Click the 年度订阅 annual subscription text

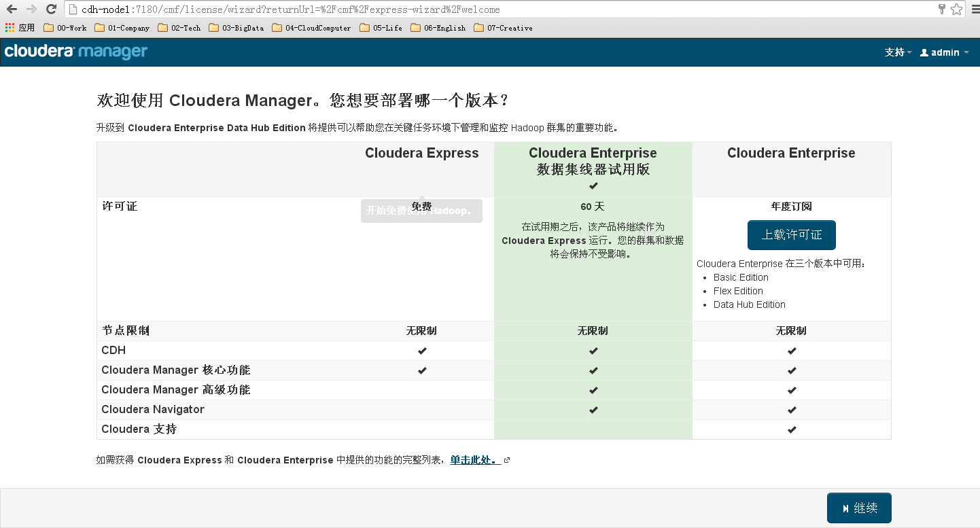(x=791, y=207)
